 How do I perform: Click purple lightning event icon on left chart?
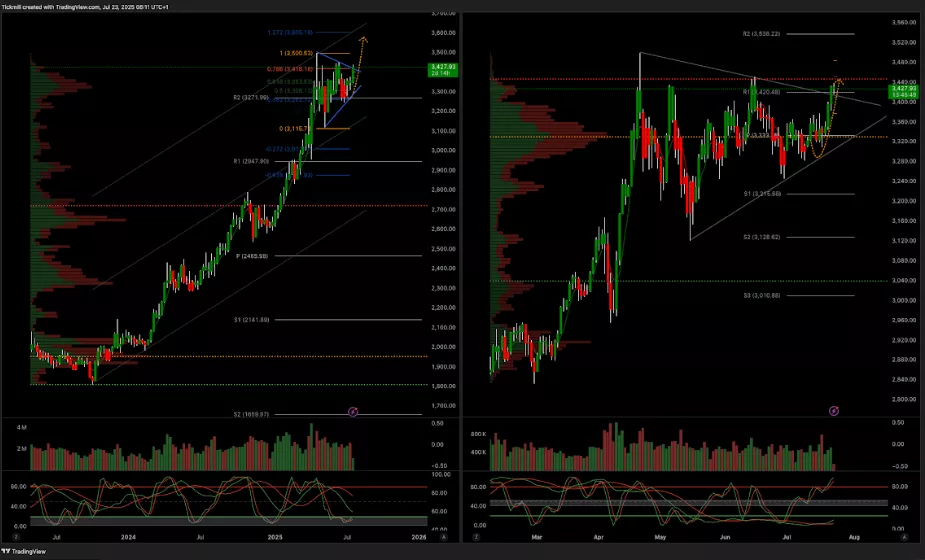(x=352, y=411)
